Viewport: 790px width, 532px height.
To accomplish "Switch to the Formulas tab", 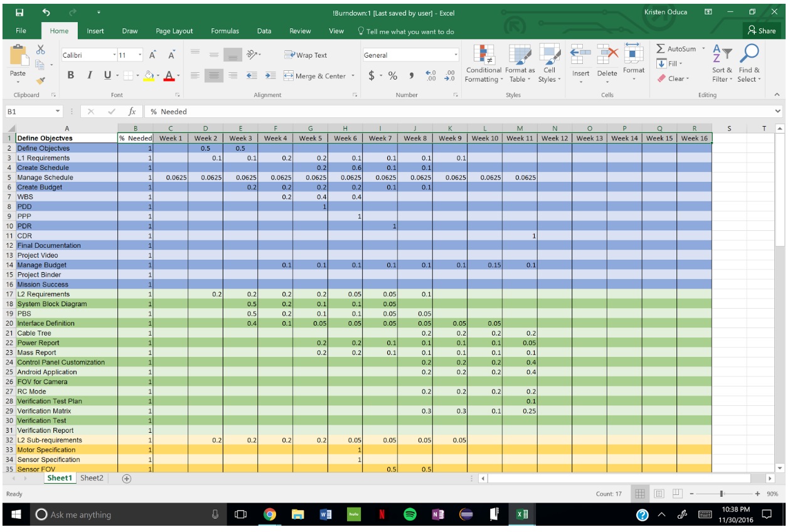I will [225, 31].
